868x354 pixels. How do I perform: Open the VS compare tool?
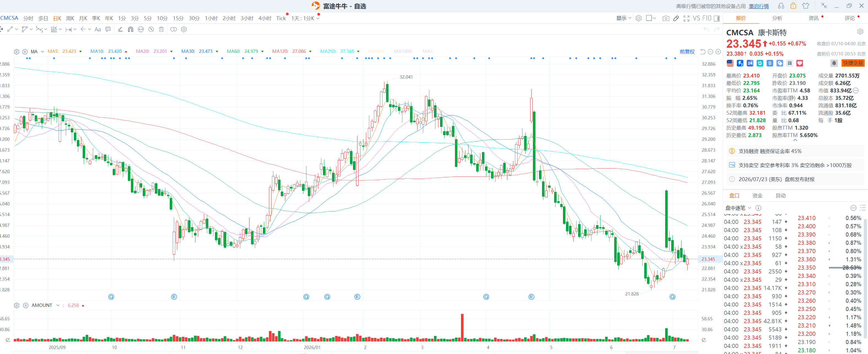click(697, 18)
